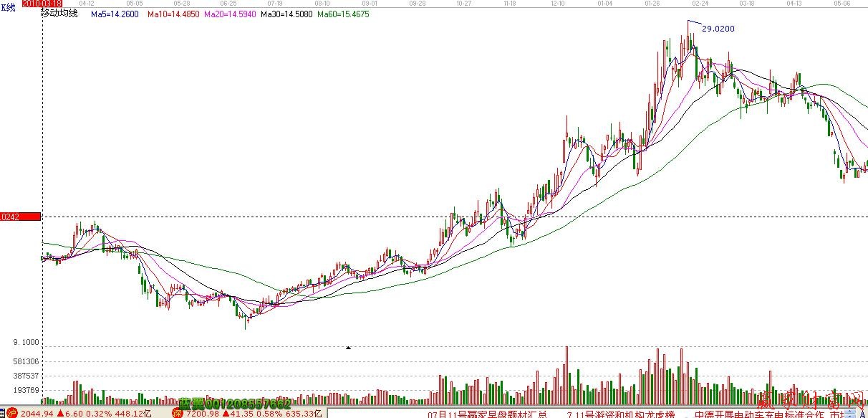Click the red up arrow beside 6.60
This screenshot has height=418, width=868.
point(60,414)
